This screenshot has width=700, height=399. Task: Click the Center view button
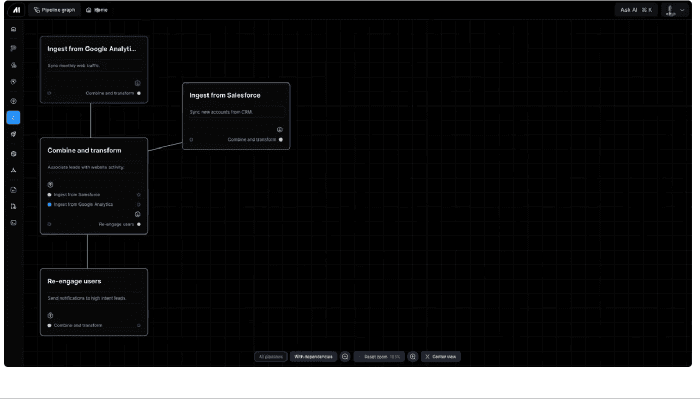tap(441, 357)
